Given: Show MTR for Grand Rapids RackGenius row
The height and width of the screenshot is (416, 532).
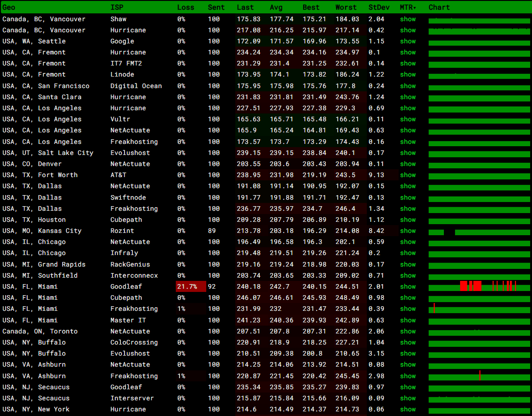Looking at the screenshot, I should 408,264.
